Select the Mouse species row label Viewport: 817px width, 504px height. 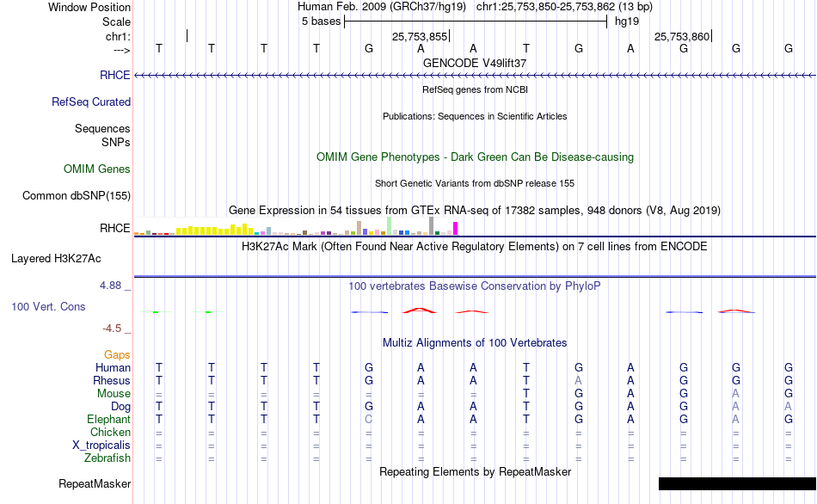tap(114, 394)
